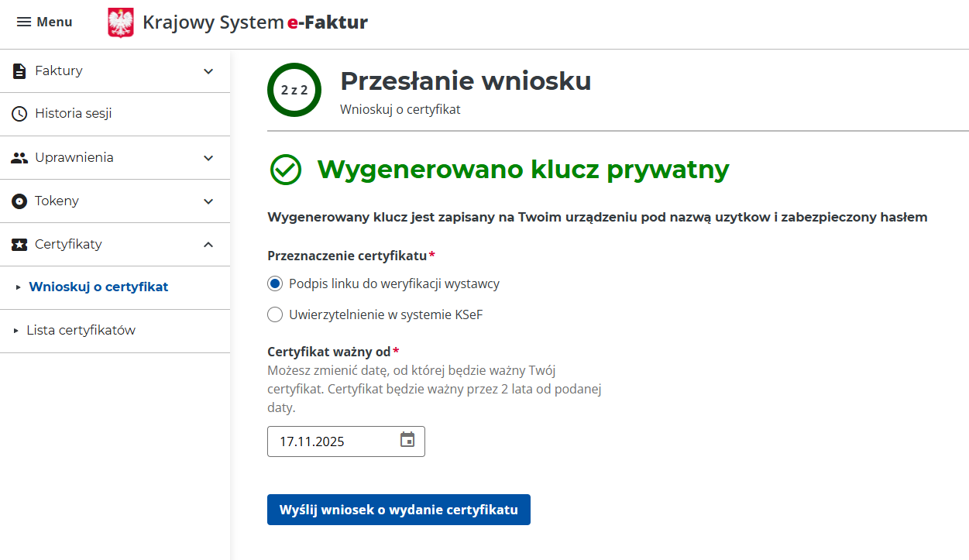Click 'Wyślij wniosek o wydanie certyfikatu' button
This screenshot has height=560, width=969.
pos(398,510)
